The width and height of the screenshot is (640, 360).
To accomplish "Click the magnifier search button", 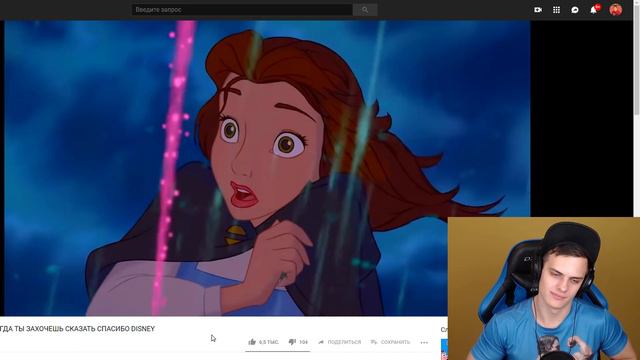I will click(x=365, y=10).
